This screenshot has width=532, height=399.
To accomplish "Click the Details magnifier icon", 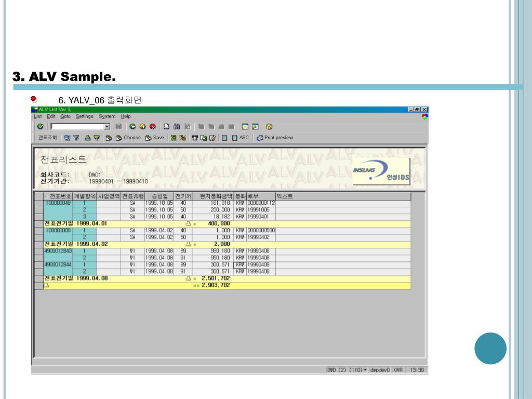I will 67,138.
